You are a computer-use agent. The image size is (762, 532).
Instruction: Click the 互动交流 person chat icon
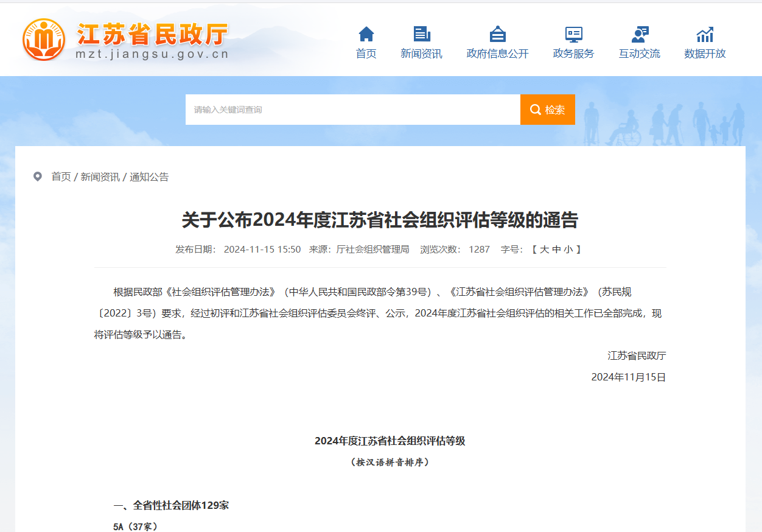click(x=639, y=34)
